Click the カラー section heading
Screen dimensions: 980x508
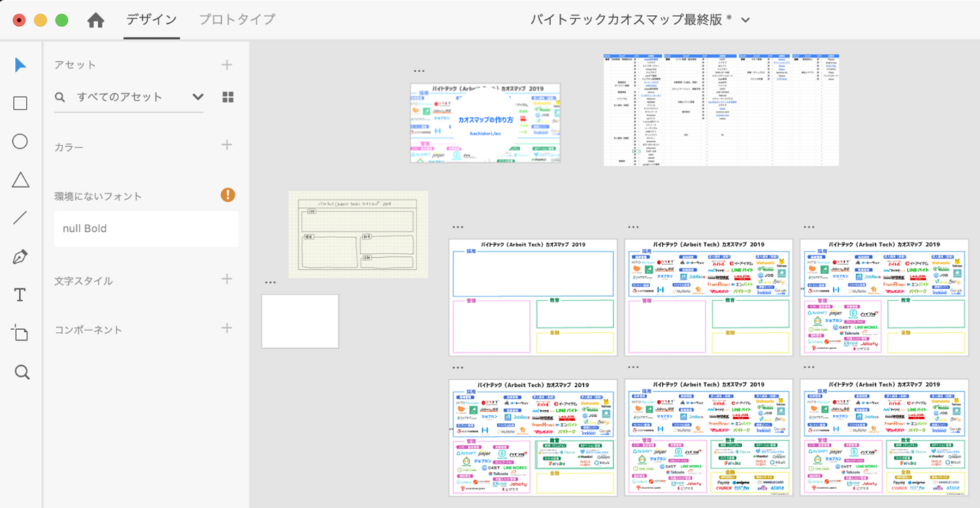pos(69,148)
